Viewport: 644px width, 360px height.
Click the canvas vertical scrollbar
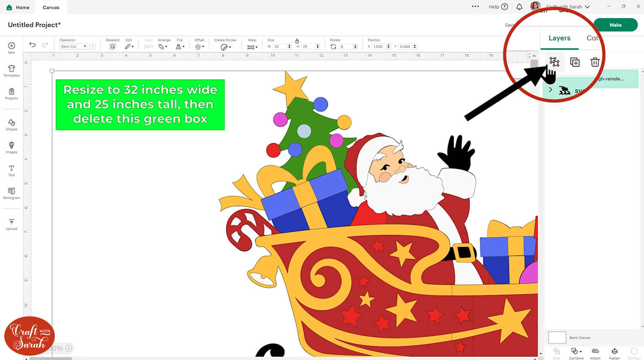coord(534,64)
